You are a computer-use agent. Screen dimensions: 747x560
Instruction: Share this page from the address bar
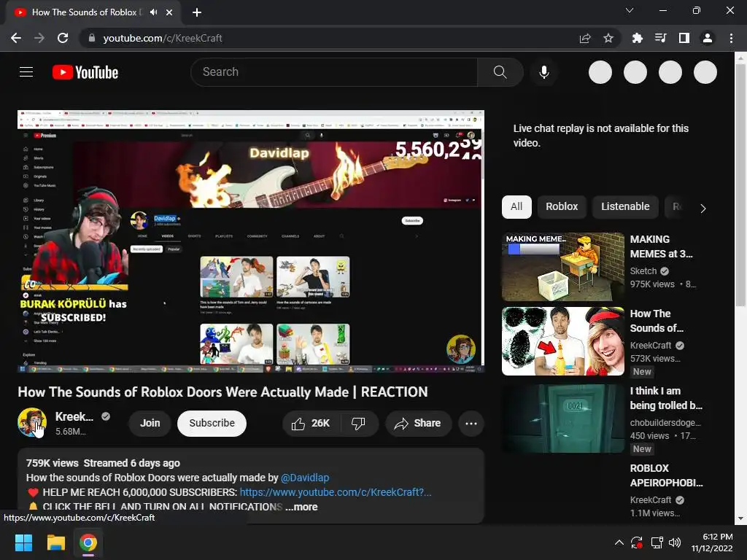tap(585, 38)
